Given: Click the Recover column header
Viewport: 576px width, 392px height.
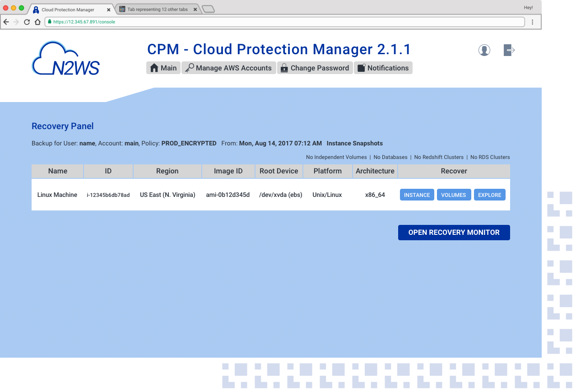Looking at the screenshot, I should click(454, 171).
